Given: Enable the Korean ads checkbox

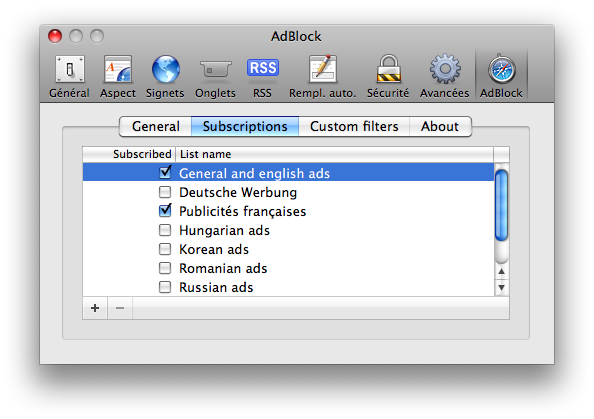Looking at the screenshot, I should (x=165, y=249).
